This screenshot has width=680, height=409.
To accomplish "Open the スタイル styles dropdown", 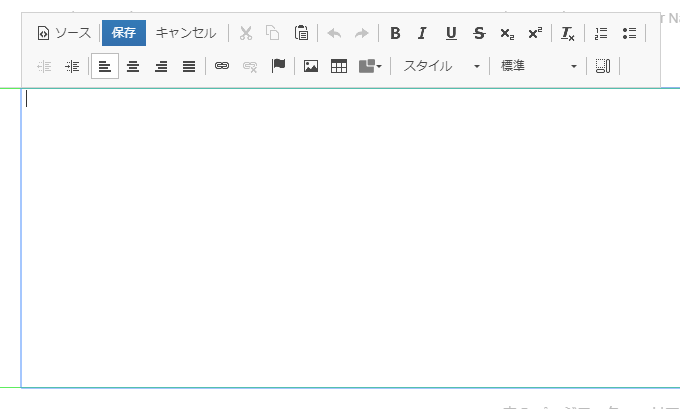I will (x=440, y=66).
